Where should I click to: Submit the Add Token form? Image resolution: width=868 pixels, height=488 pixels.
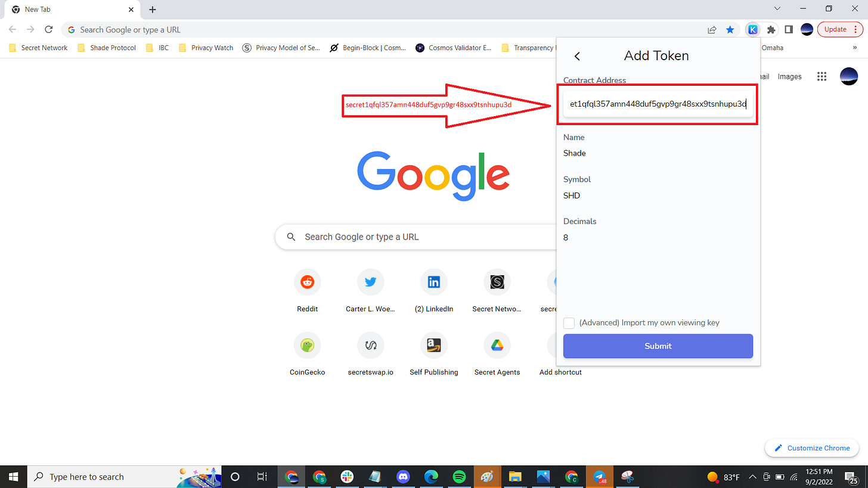(x=658, y=346)
